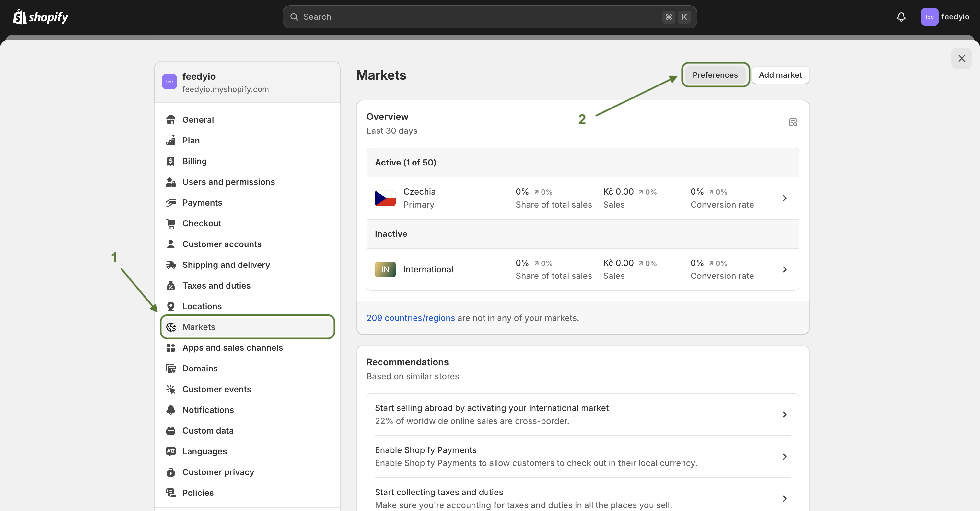Close the settings panel

coord(961,58)
